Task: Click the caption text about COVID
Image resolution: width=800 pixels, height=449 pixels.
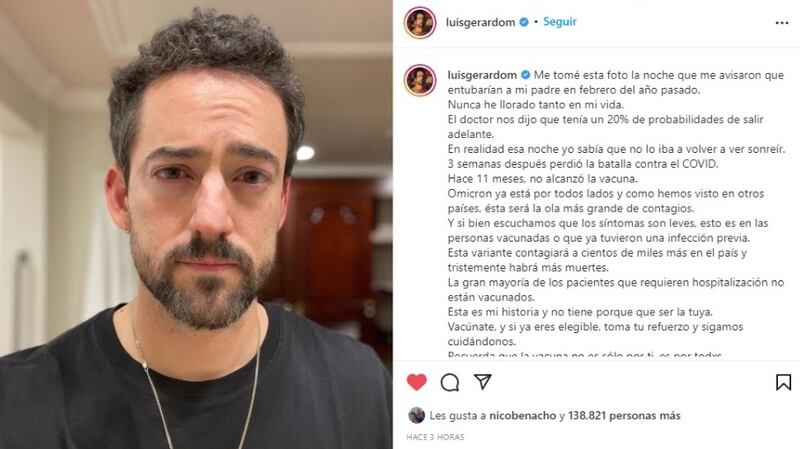Action: click(x=583, y=164)
